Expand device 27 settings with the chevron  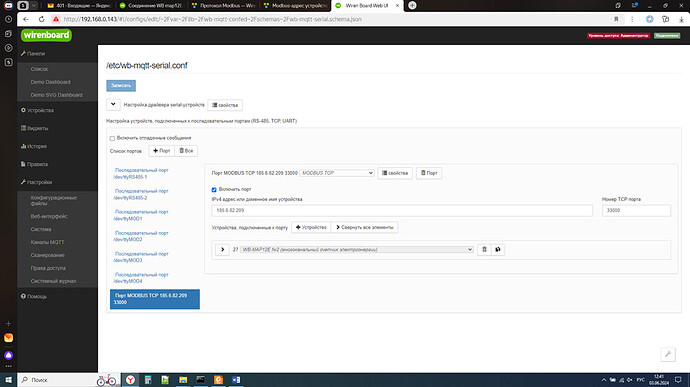[222, 250]
